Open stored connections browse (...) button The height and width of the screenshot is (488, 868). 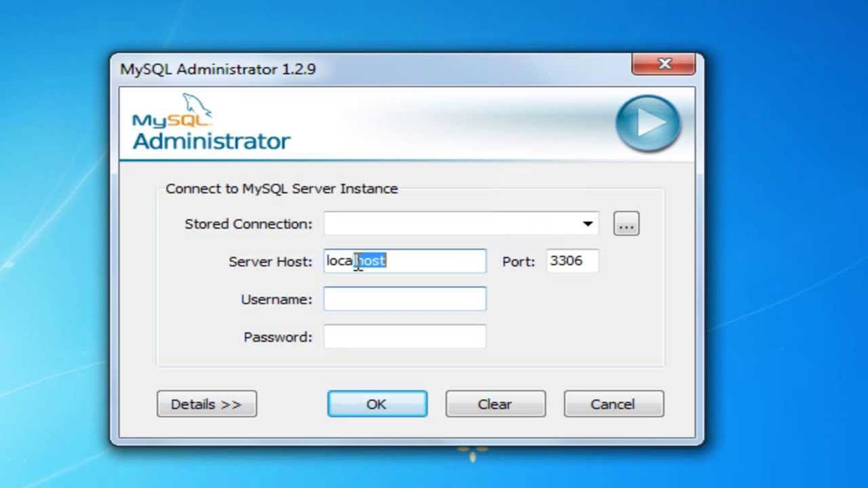pos(626,224)
